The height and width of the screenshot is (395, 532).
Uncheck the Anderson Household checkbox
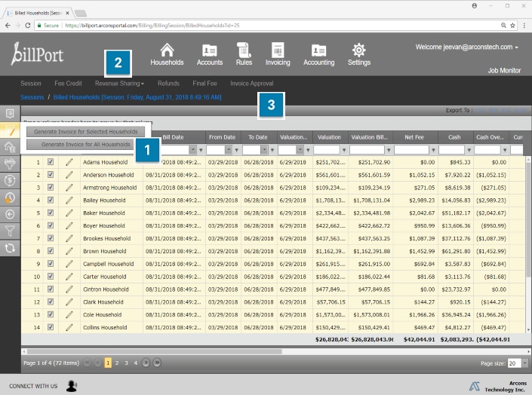coord(51,175)
